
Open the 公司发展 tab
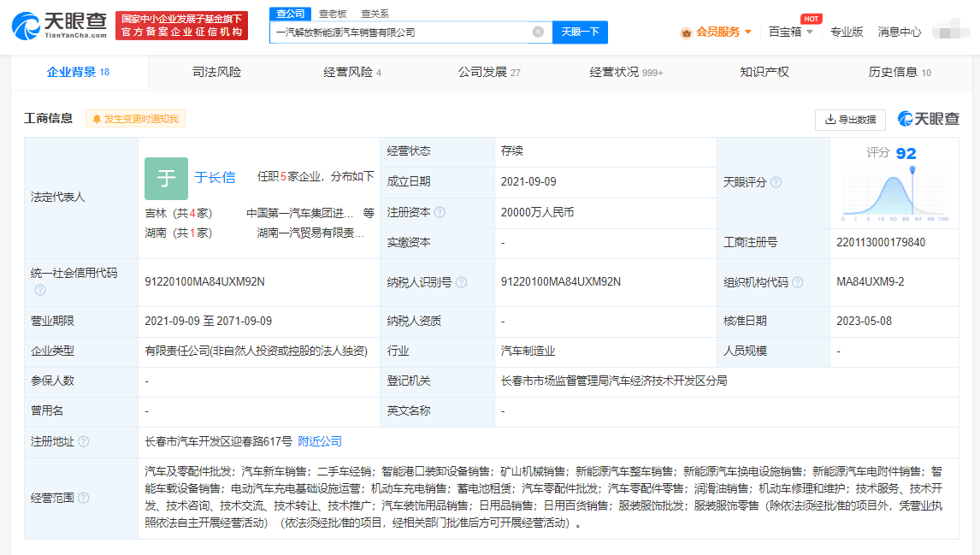click(489, 73)
